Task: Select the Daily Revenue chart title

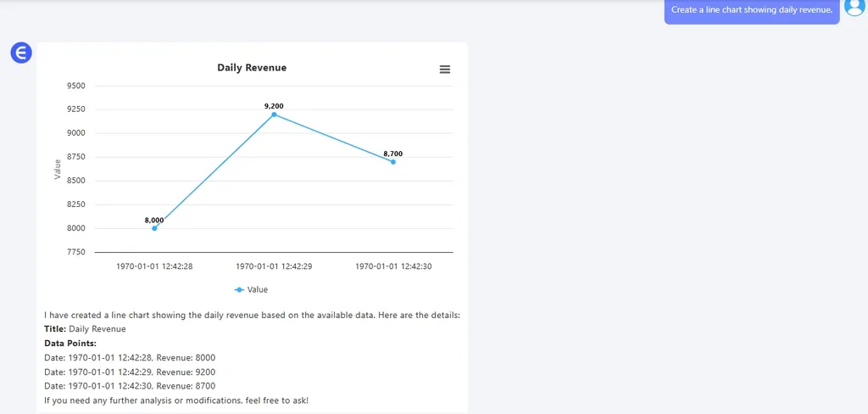Action: tap(252, 68)
